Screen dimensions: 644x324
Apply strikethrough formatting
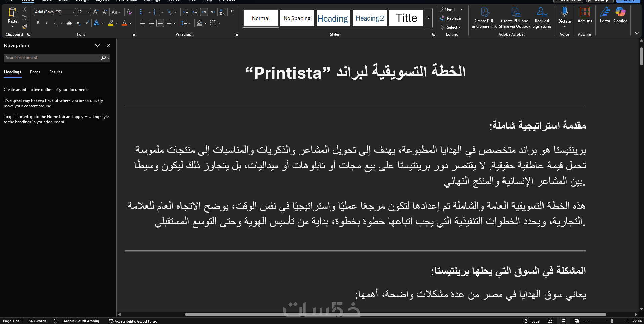(69, 23)
